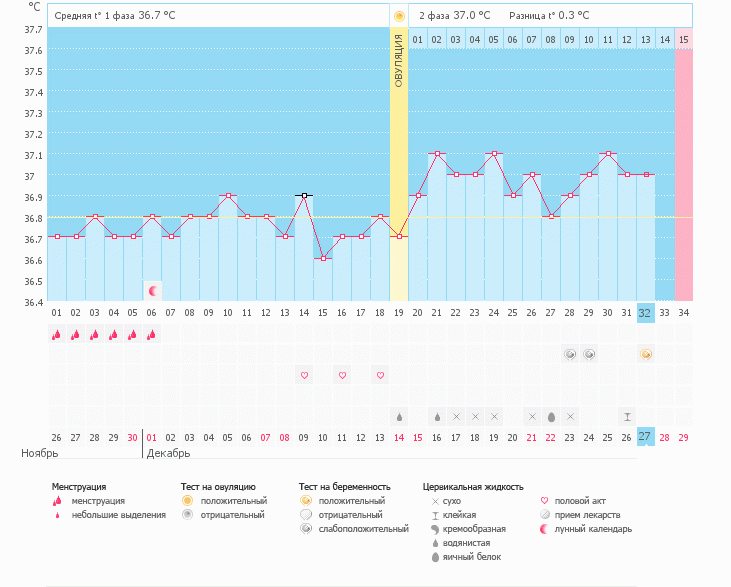Select the highlighted temperature point on day 14
This screenshot has width=731, height=587.
click(304, 196)
